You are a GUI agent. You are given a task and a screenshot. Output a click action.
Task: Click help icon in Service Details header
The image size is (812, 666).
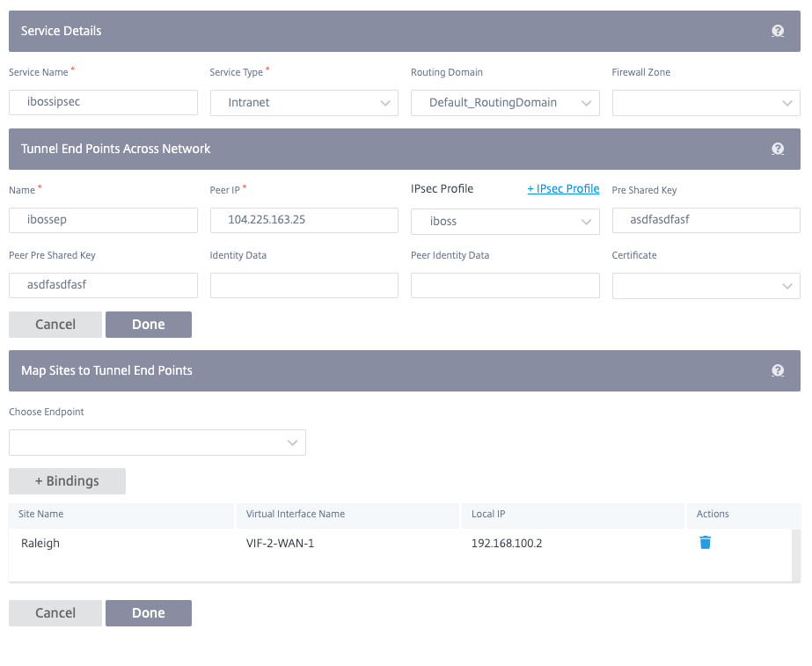coord(778,31)
